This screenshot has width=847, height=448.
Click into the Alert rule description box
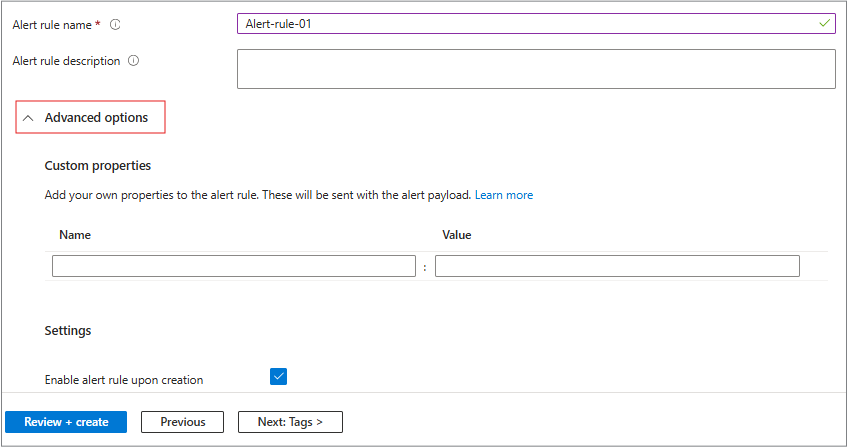pyautogui.click(x=536, y=69)
